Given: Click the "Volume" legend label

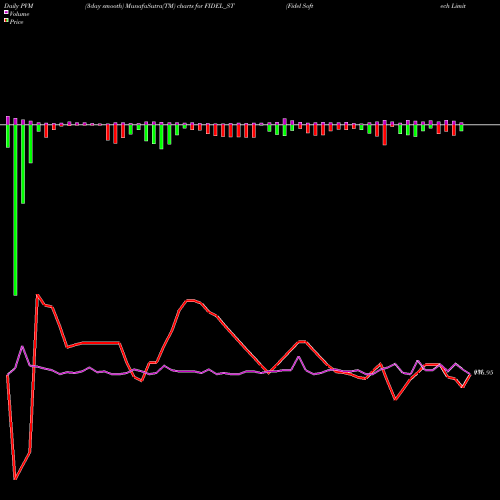Looking at the screenshot, I should click(x=19, y=14).
